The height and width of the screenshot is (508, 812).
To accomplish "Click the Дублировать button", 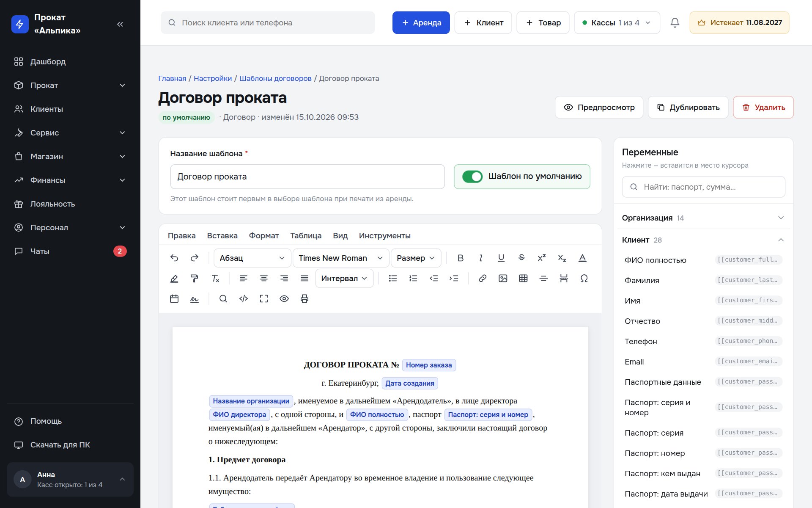I will pyautogui.click(x=688, y=107).
